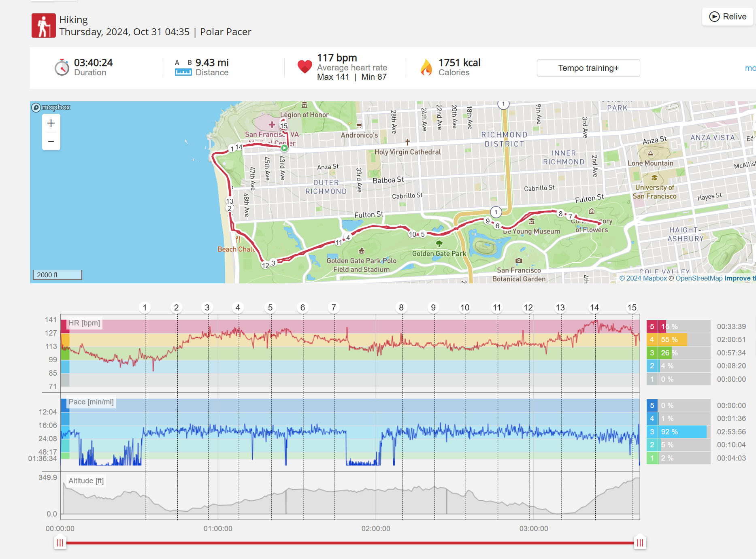Open the Tempo training+ benefit box

click(x=588, y=68)
